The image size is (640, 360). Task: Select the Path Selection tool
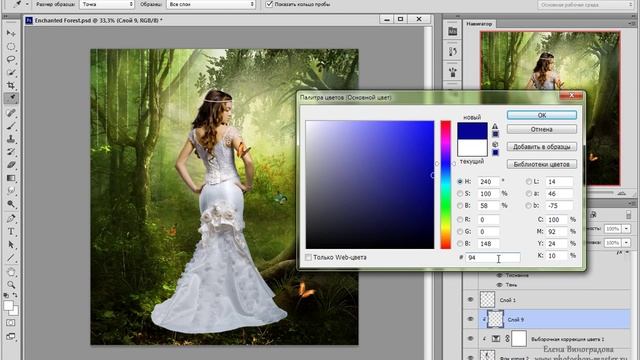pos(11,244)
